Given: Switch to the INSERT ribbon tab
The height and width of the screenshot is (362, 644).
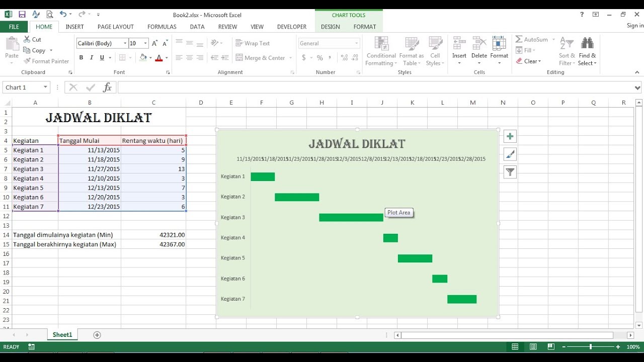Looking at the screenshot, I should point(75,27).
